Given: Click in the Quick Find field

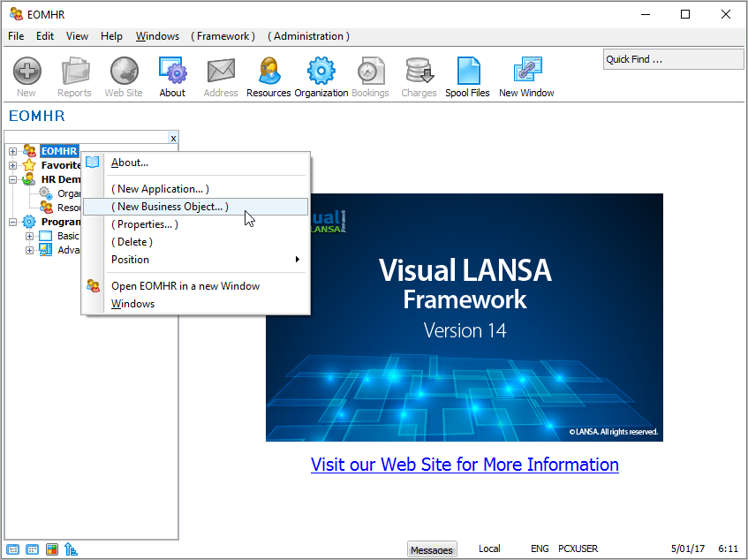Looking at the screenshot, I should pos(673,60).
